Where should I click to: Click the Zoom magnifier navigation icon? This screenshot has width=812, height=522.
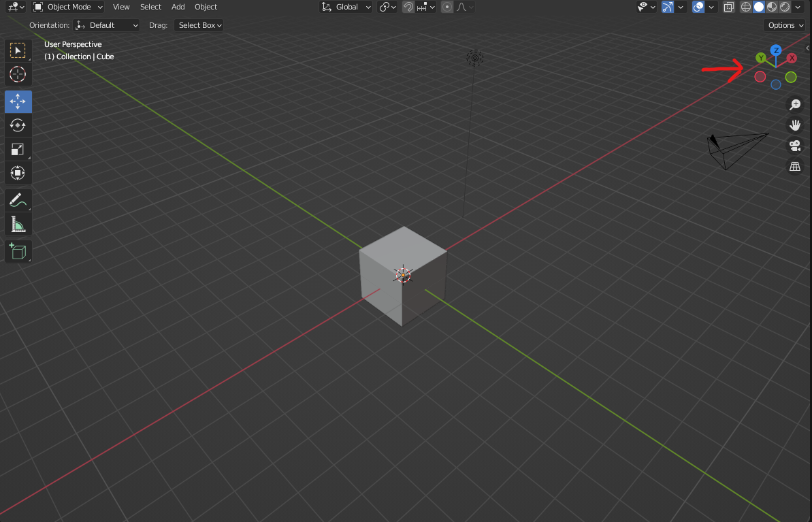[794, 105]
